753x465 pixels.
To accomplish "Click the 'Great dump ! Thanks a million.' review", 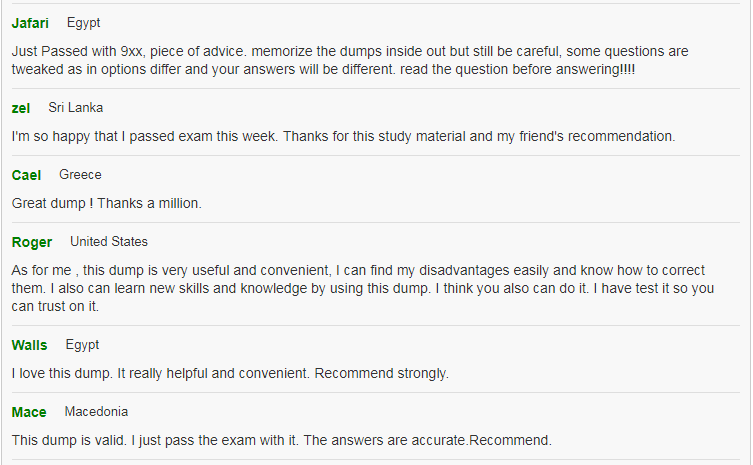I will (107, 203).
